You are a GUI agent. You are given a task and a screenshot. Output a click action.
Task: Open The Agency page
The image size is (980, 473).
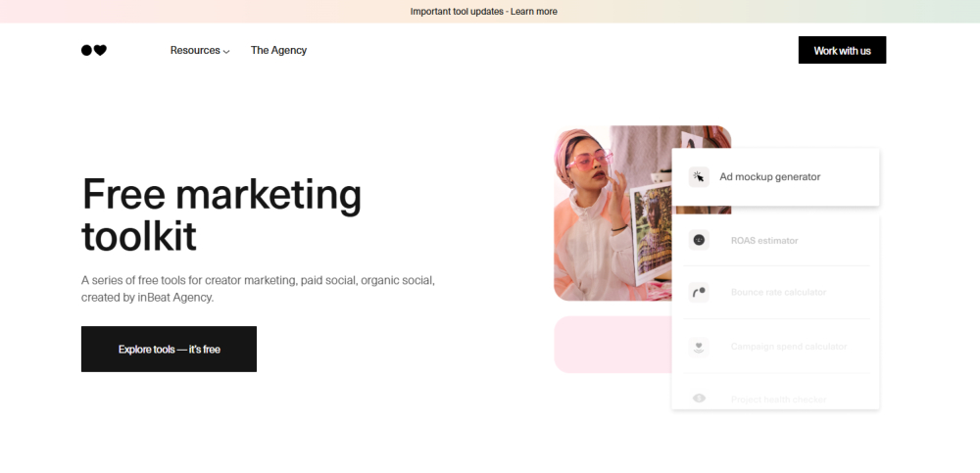click(x=278, y=50)
